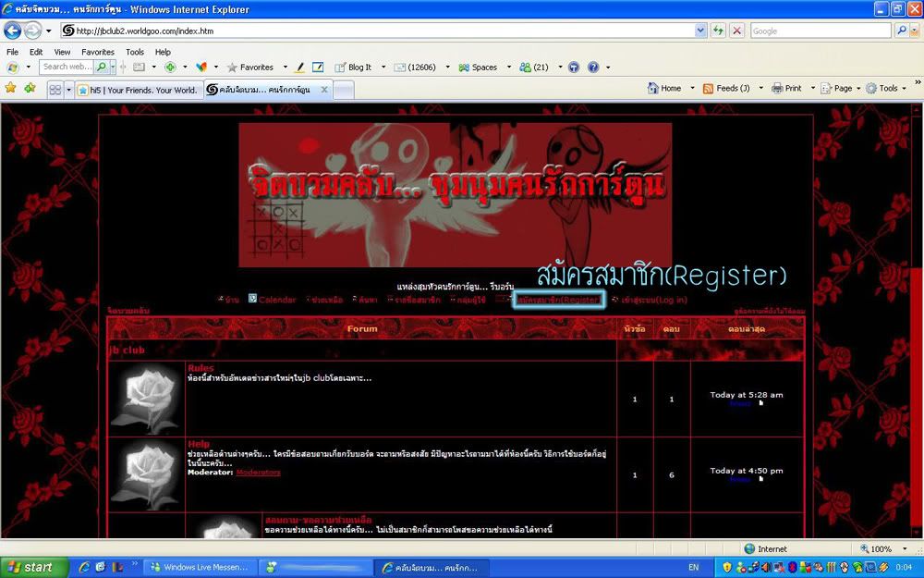Click the yellow security shield tray icon
The height and width of the screenshot is (578, 924).
(726, 568)
